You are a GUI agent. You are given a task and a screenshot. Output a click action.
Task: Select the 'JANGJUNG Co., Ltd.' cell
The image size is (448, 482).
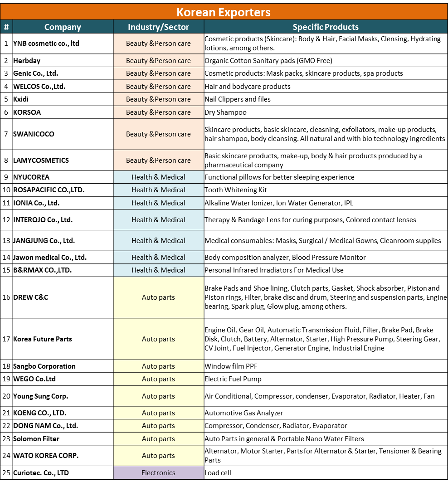[x=63, y=240]
